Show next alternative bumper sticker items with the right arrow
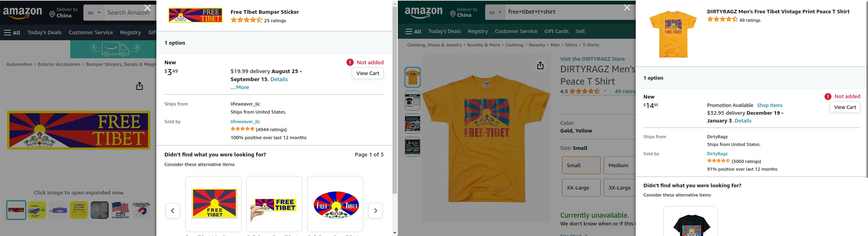868x236 pixels. (x=375, y=211)
